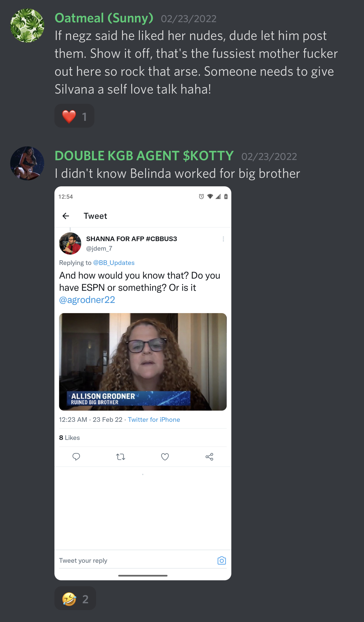Screen dimensions: 364x622
Task: Tap the back arrow beside Tweet
Action: pyautogui.click(x=66, y=216)
